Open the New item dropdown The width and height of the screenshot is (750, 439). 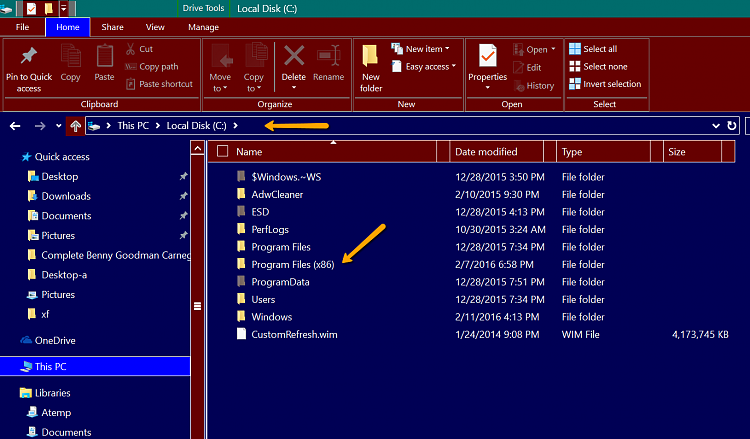(421, 49)
